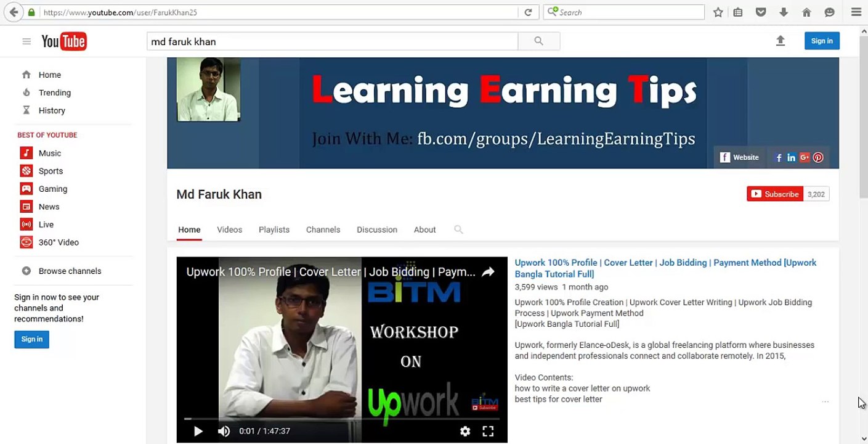
Task: Select channel Home tab
Action: pos(189,229)
